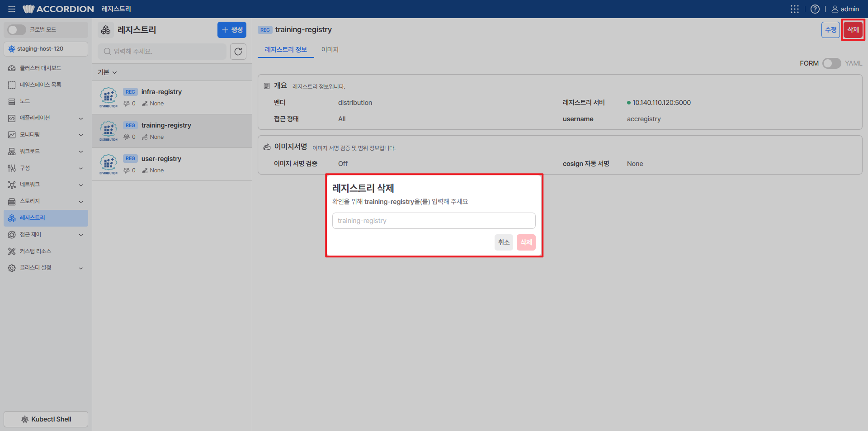The image size is (868, 431).
Task: Click the 수정 button
Action: 830,30
